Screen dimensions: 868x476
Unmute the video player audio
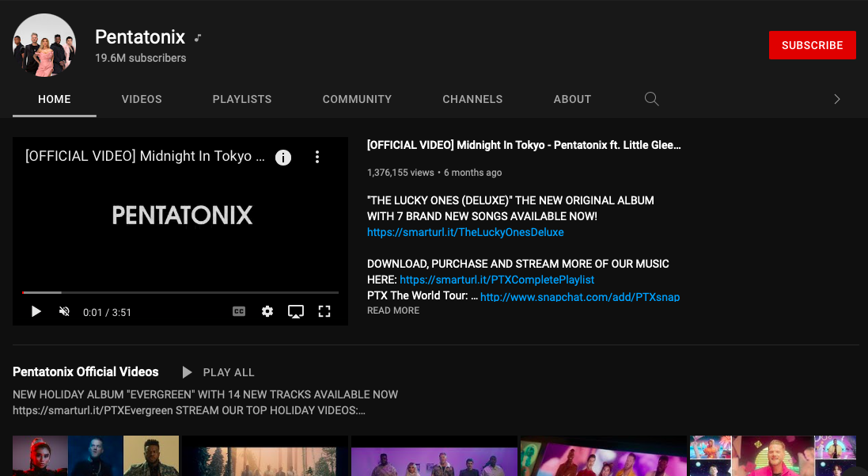(64, 311)
